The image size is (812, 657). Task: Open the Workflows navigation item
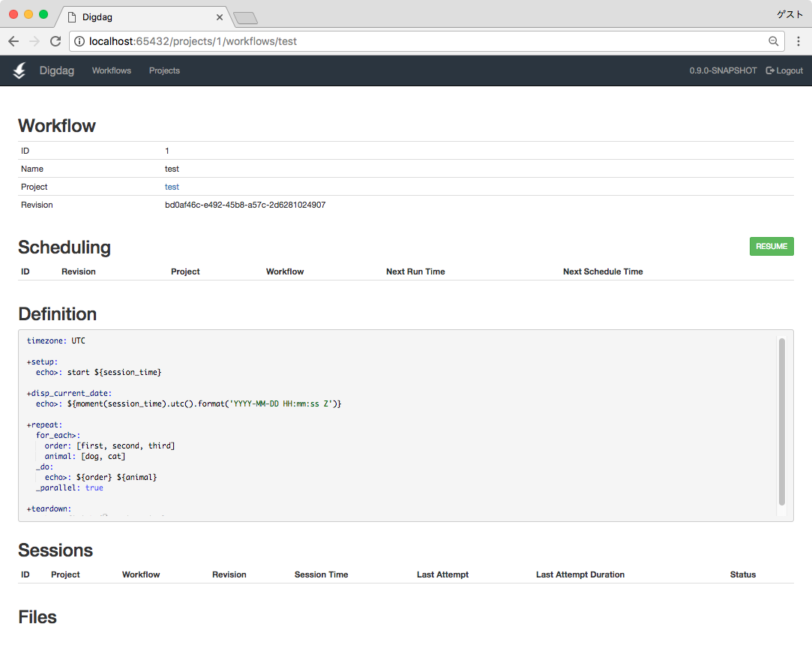coord(111,70)
